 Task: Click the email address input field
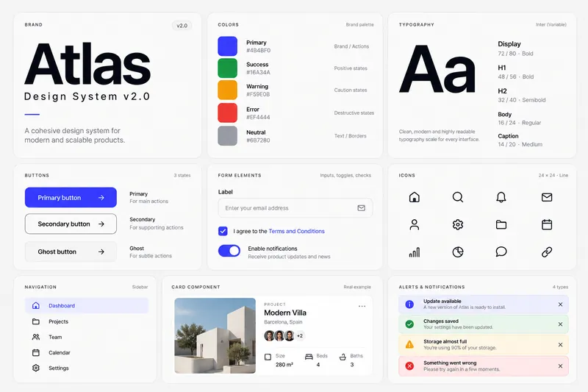(295, 208)
